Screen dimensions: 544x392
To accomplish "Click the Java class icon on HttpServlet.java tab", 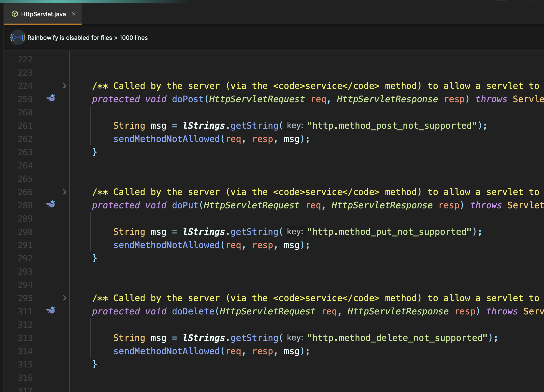I will click(15, 14).
